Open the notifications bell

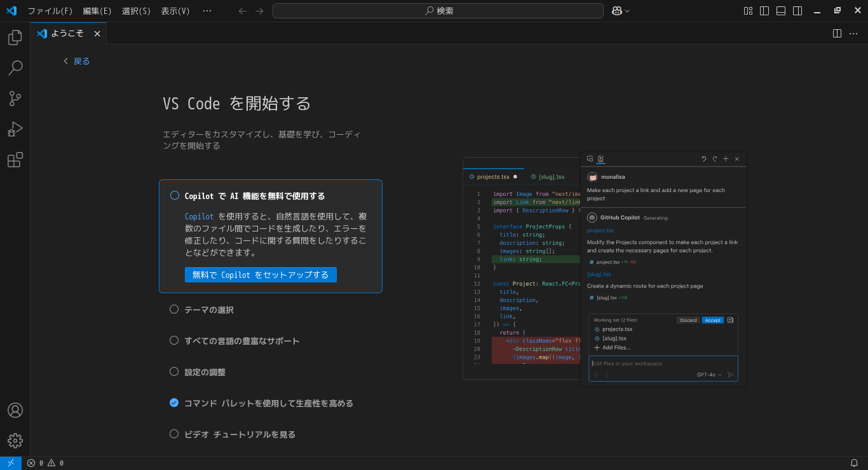854,463
